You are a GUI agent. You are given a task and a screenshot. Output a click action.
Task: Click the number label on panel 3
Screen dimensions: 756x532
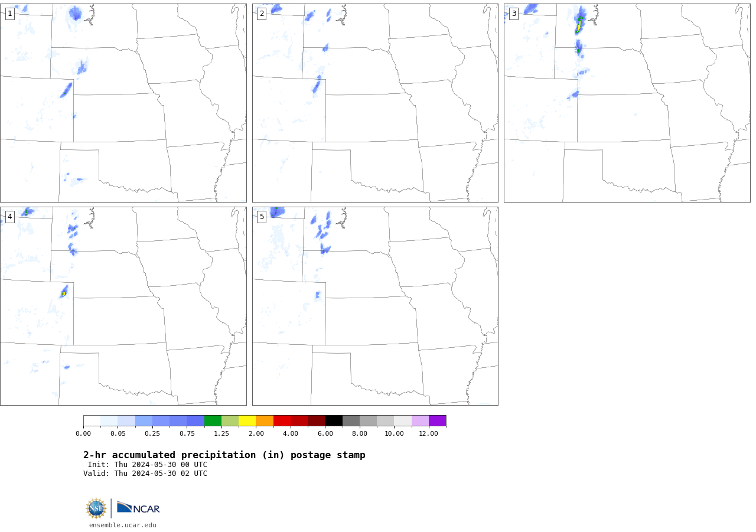(514, 14)
